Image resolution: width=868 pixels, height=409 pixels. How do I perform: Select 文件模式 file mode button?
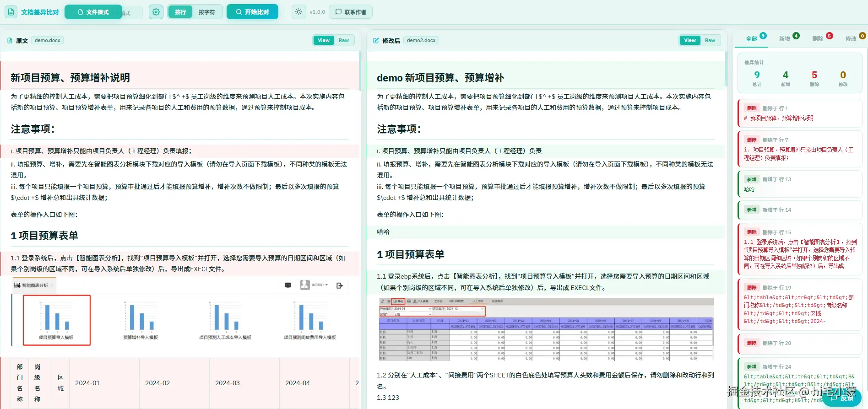93,12
